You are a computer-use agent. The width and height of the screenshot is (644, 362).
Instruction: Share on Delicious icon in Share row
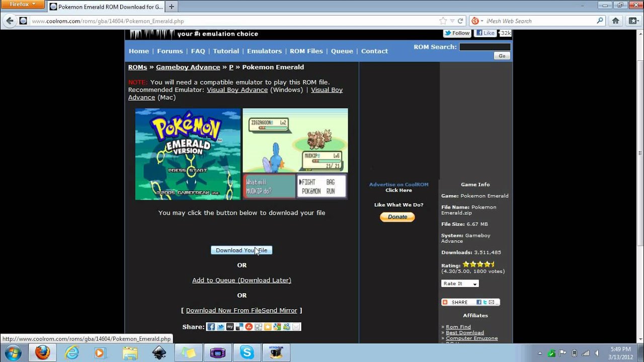(239, 327)
